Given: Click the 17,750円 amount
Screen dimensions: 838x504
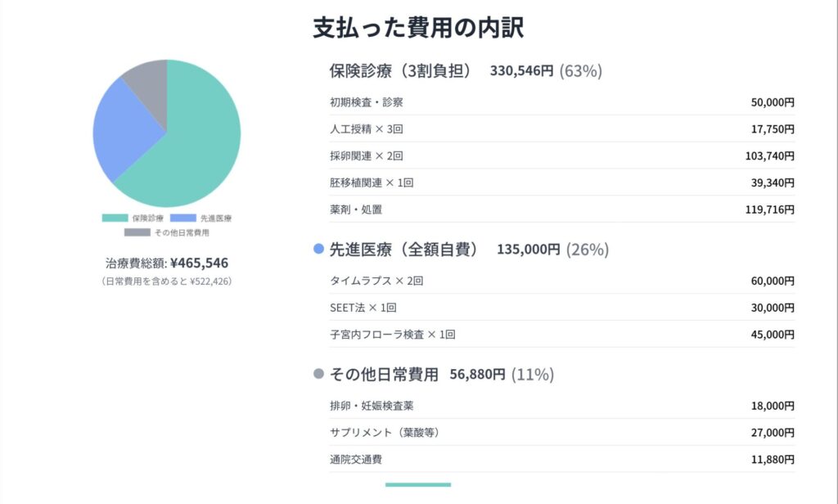Looking at the screenshot, I should [x=773, y=129].
